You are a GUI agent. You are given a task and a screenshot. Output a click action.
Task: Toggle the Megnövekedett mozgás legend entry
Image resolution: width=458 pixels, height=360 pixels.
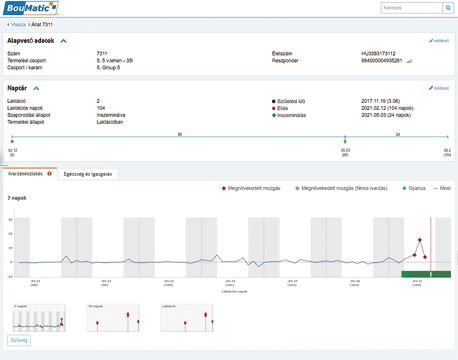pyautogui.click(x=251, y=188)
